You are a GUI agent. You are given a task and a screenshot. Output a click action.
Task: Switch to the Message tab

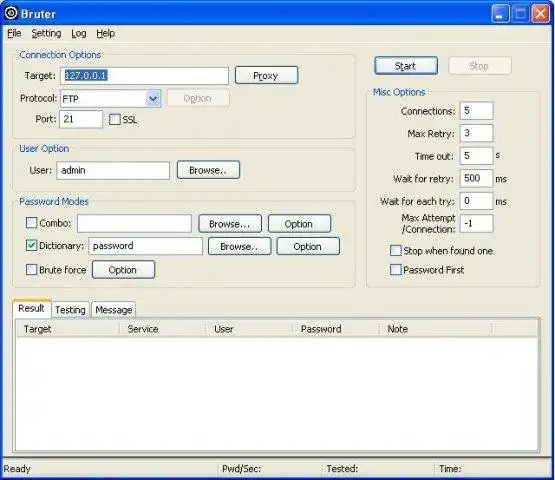point(114,310)
